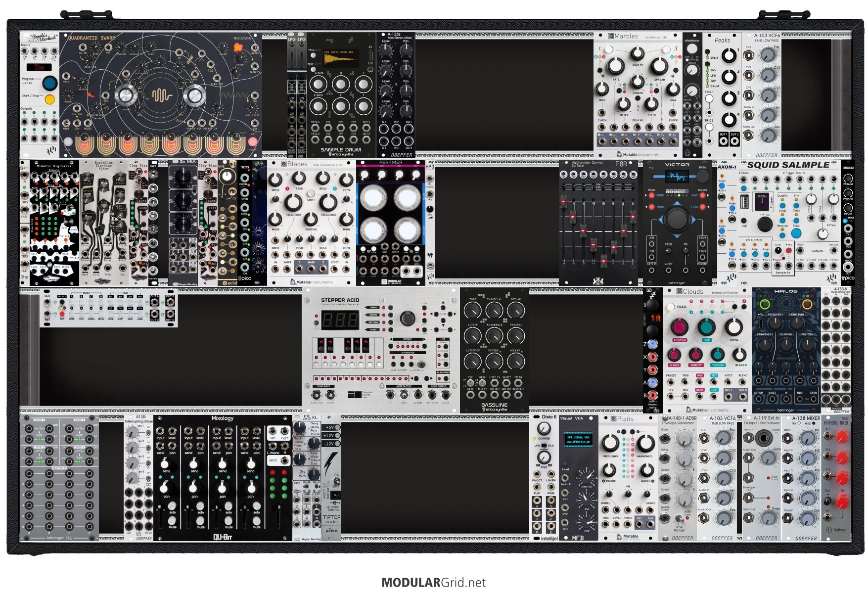
Task: Select the Chainsaw oscillator module
Action: coord(692,95)
